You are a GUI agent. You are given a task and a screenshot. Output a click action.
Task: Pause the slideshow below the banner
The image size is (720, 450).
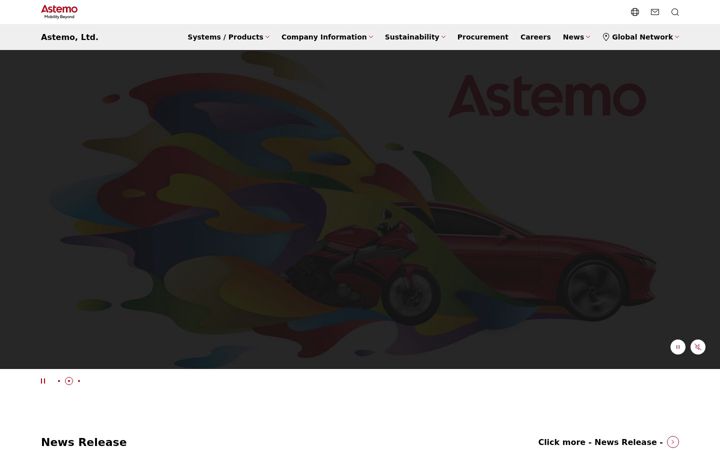pyautogui.click(x=43, y=381)
